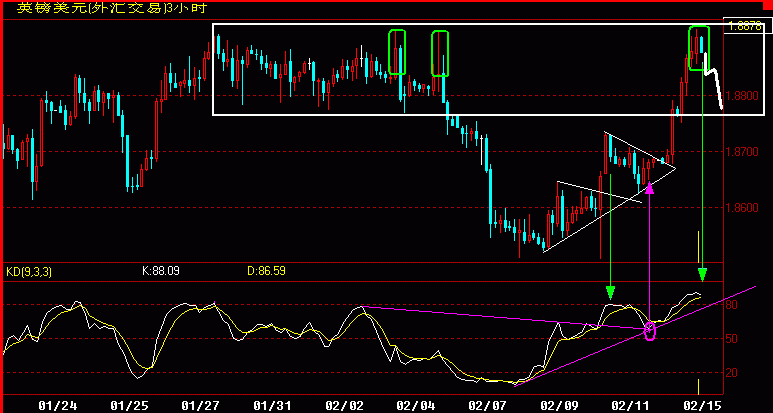Click the 02/02 date label

[345, 406]
